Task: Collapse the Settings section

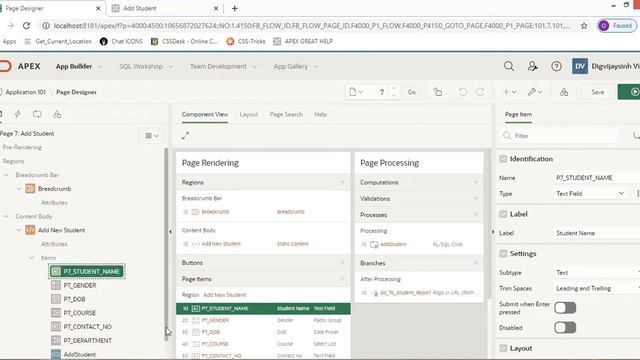Action: coord(503,253)
